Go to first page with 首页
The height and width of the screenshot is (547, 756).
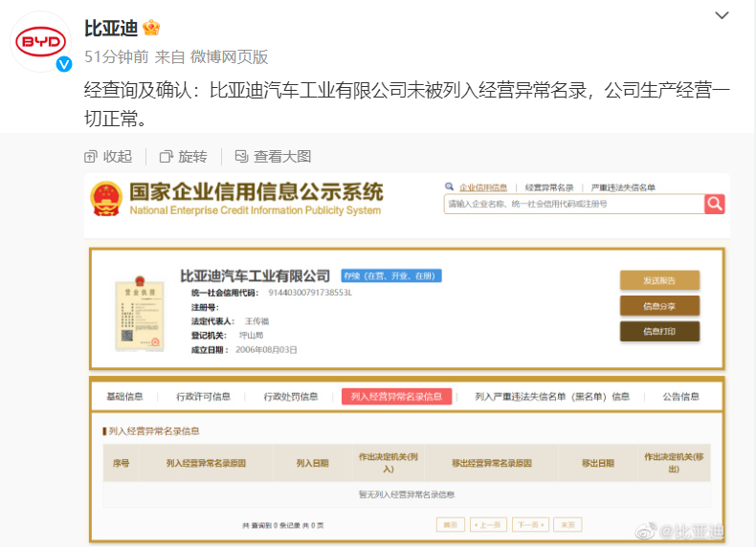(451, 525)
